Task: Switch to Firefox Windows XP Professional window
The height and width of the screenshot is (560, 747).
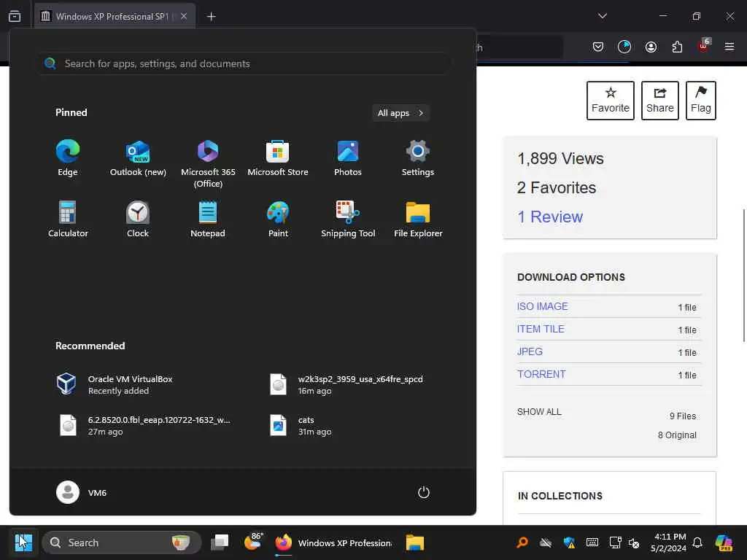Action: (x=333, y=542)
